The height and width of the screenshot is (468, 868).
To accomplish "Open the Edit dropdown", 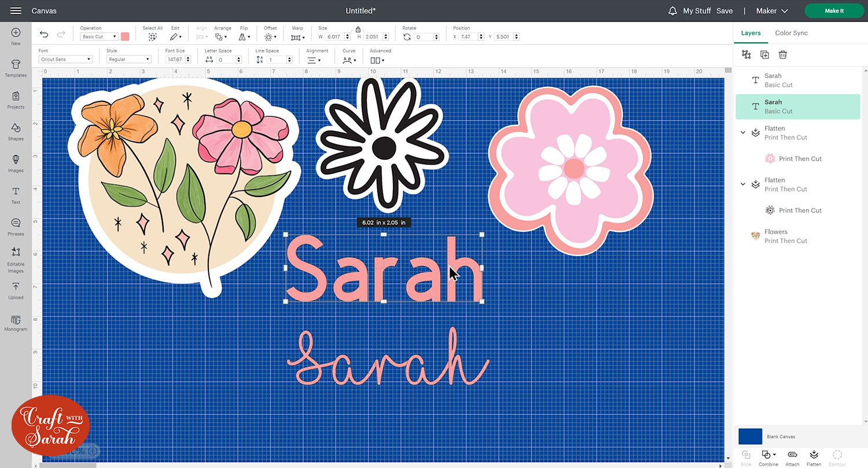I will coord(176,36).
